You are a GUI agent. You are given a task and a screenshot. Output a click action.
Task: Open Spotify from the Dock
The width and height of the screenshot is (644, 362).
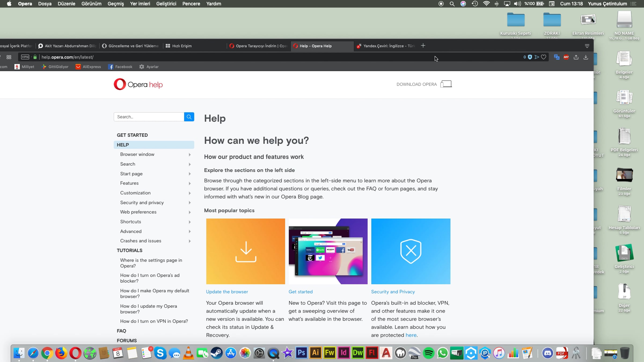(429, 353)
